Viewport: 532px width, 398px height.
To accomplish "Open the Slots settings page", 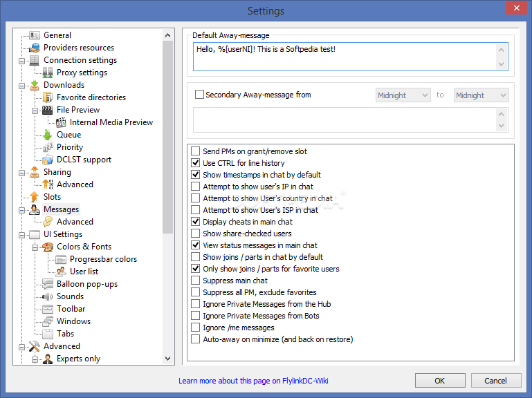I will point(53,197).
